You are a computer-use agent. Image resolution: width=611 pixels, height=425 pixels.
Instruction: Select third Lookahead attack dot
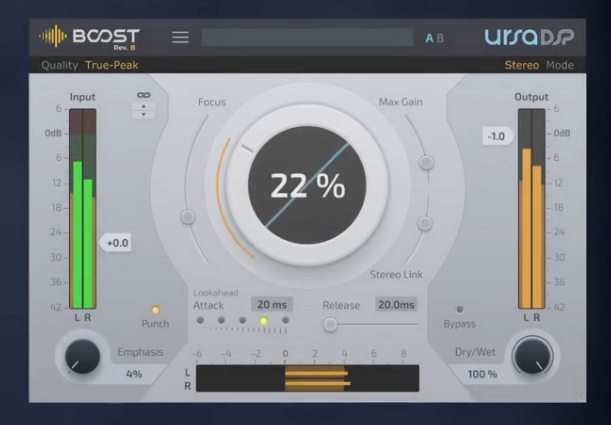coord(242,320)
